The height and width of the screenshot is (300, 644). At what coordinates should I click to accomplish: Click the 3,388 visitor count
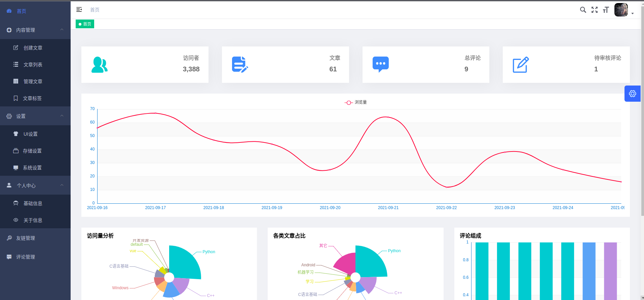click(191, 69)
